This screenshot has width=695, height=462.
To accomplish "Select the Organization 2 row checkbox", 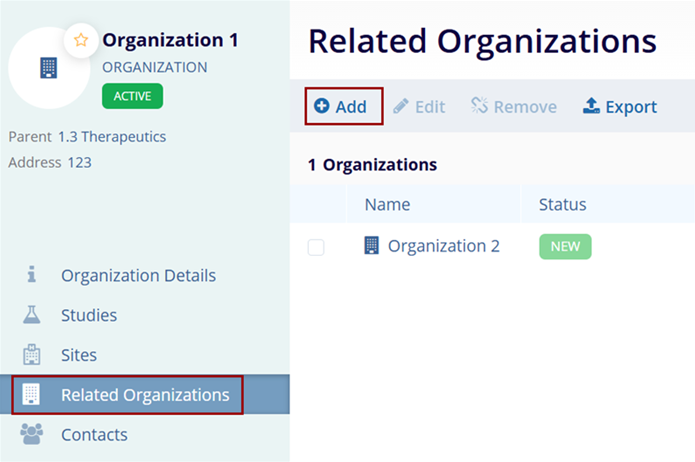I will coord(316,247).
